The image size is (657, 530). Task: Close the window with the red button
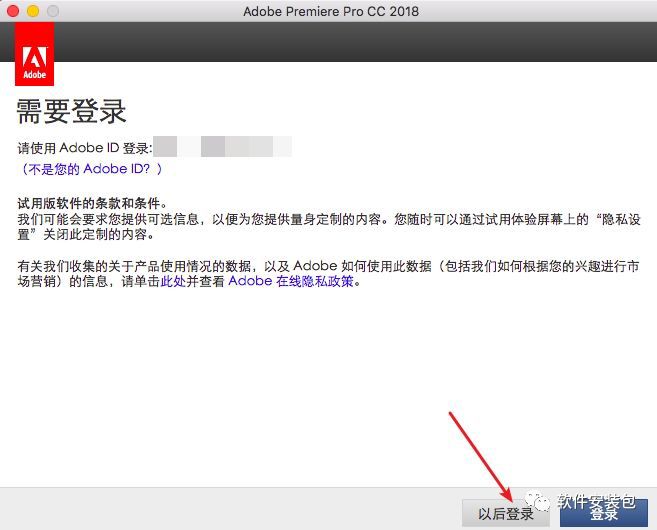pyautogui.click(x=13, y=11)
